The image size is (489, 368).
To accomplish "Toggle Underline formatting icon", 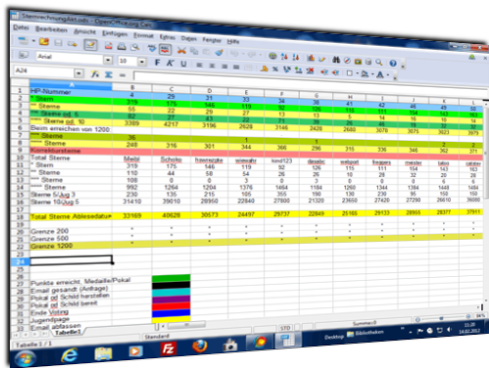I will pyautogui.click(x=183, y=64).
